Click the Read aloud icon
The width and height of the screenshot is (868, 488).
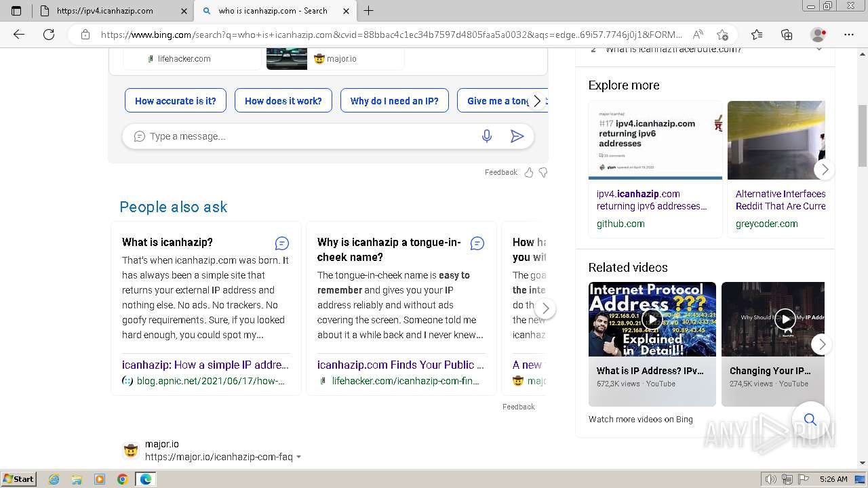(697, 35)
